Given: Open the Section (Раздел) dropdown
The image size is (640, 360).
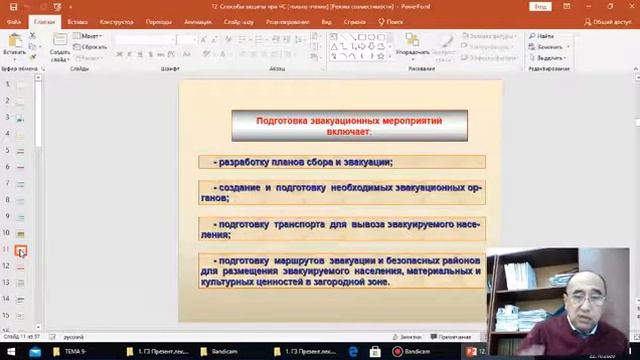Looking at the screenshot, I should pyautogui.click(x=89, y=58).
